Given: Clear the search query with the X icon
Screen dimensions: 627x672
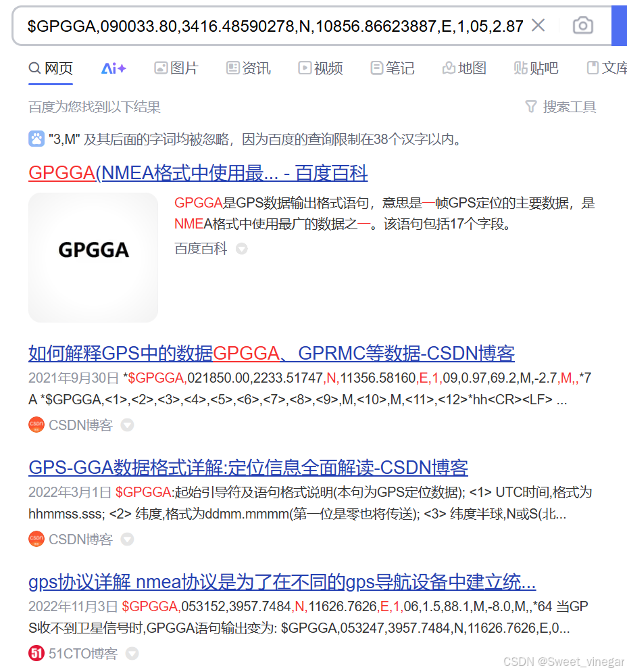Looking at the screenshot, I should tap(538, 25).
